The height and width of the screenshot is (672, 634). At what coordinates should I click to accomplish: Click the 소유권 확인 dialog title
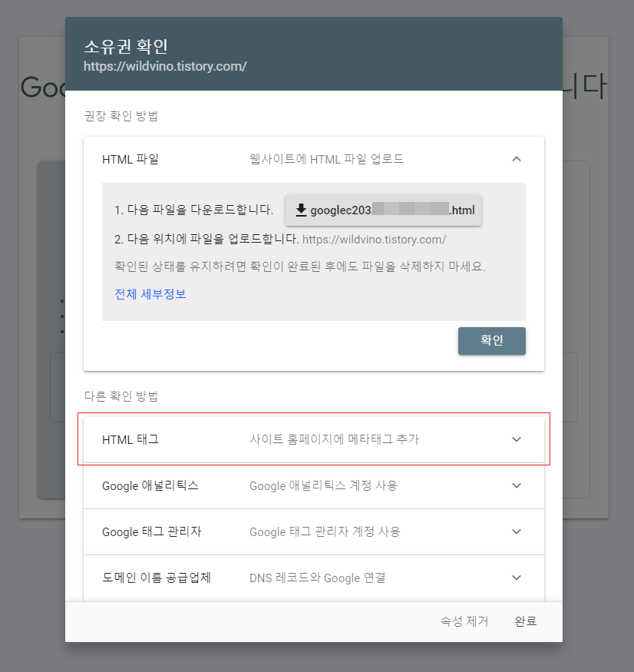pos(126,46)
